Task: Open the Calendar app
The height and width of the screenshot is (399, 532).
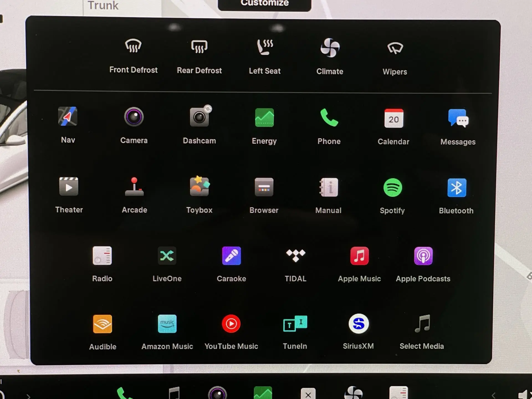Action: [393, 127]
